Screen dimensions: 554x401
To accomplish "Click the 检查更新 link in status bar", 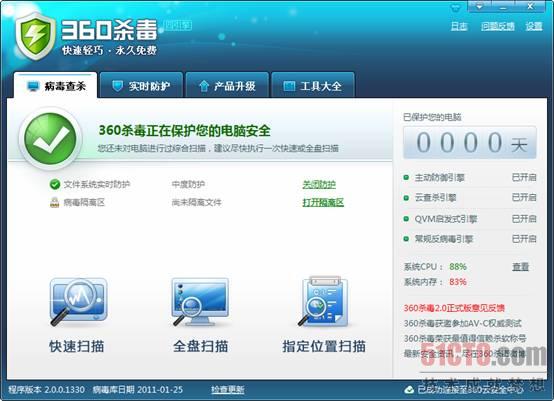I will coord(228,390).
